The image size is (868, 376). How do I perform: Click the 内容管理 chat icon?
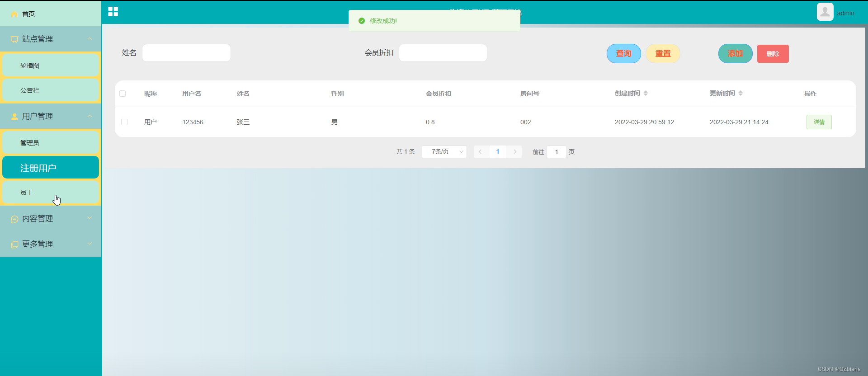(x=14, y=219)
